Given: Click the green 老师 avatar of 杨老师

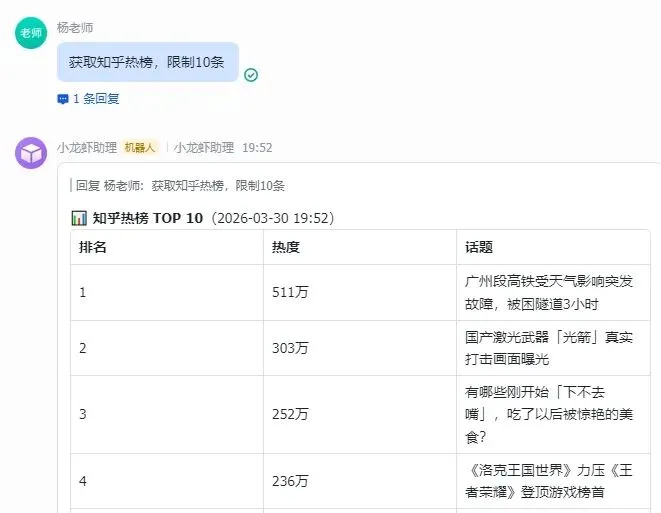Looking at the screenshot, I should pyautogui.click(x=31, y=33).
